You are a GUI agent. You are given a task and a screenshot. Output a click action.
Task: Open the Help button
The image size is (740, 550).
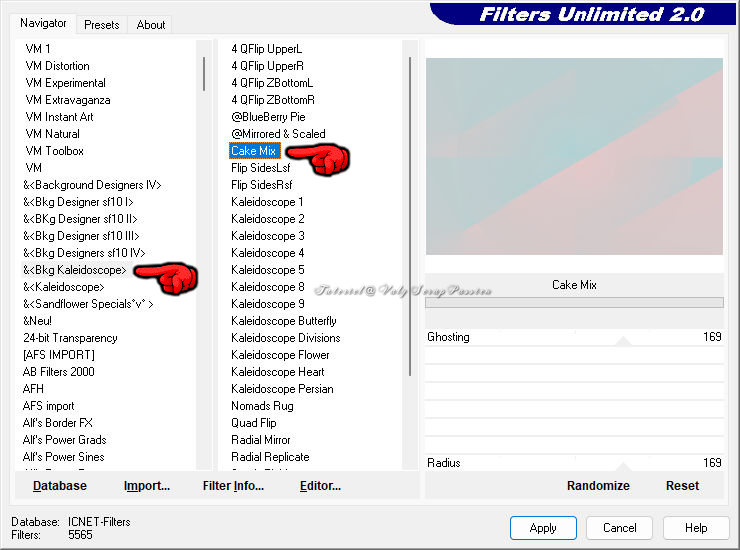point(696,528)
